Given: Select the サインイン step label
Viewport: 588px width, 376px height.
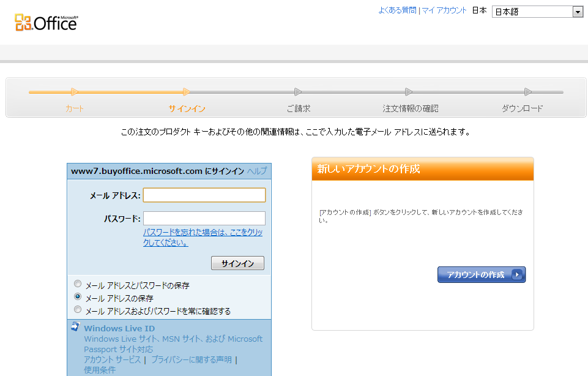Looking at the screenshot, I should [x=187, y=109].
